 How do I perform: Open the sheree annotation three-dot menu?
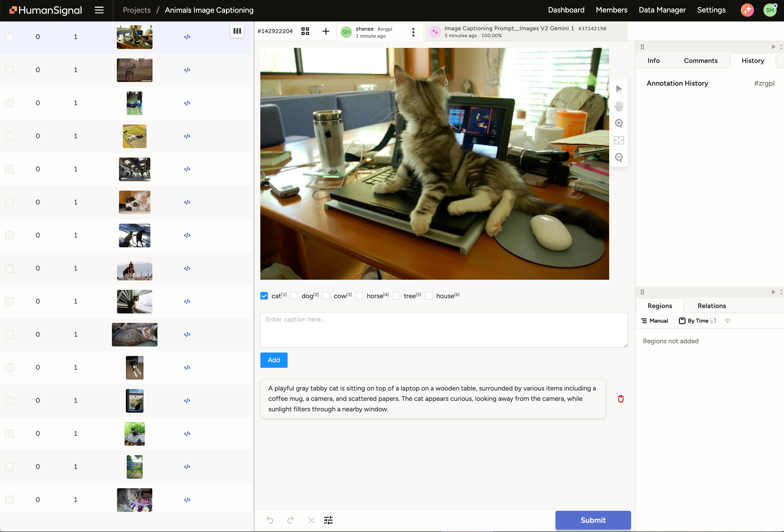point(413,32)
